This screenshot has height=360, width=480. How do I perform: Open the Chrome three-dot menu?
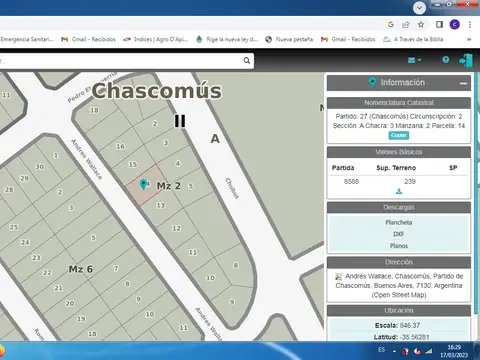[x=470, y=24]
